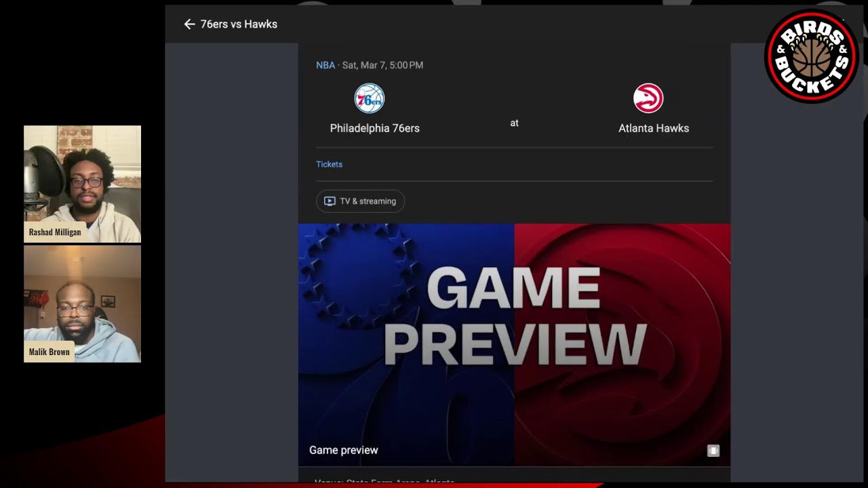Screen dimensions: 868x488
Task: Click the Birds & Buckets logo
Action: 812,56
